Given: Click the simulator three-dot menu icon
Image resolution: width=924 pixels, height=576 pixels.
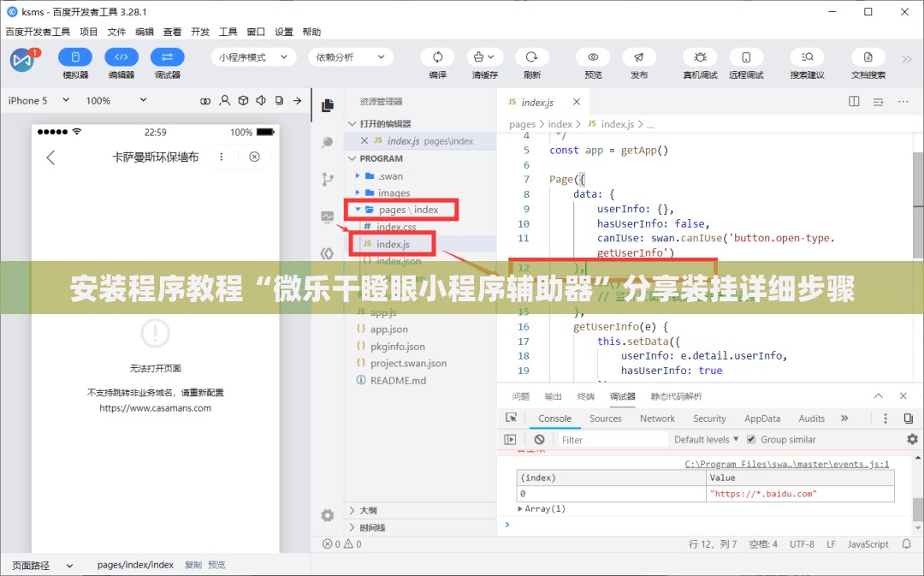Looking at the screenshot, I should coord(222,157).
